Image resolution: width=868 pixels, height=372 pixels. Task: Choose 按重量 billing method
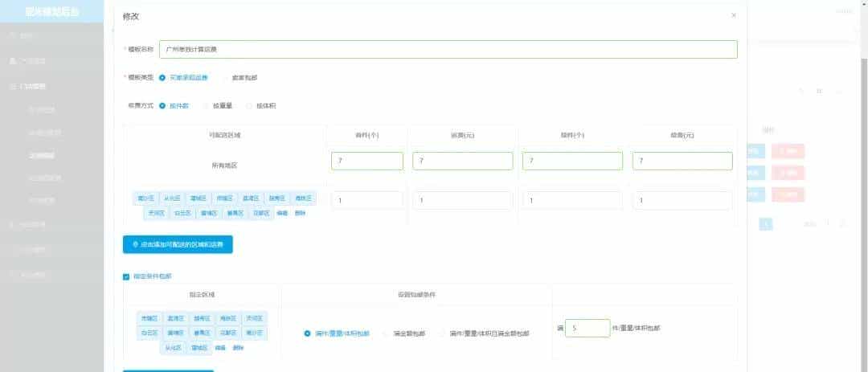(x=217, y=105)
